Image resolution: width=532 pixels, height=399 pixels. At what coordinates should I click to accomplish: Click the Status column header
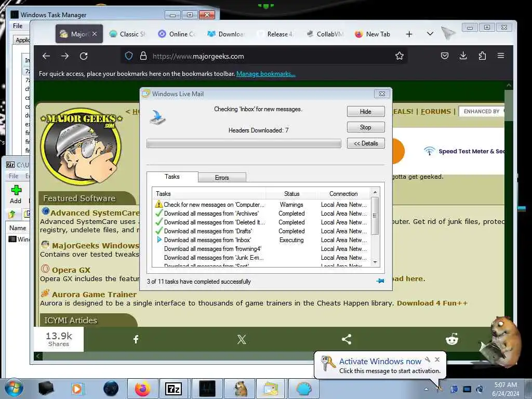(x=292, y=194)
